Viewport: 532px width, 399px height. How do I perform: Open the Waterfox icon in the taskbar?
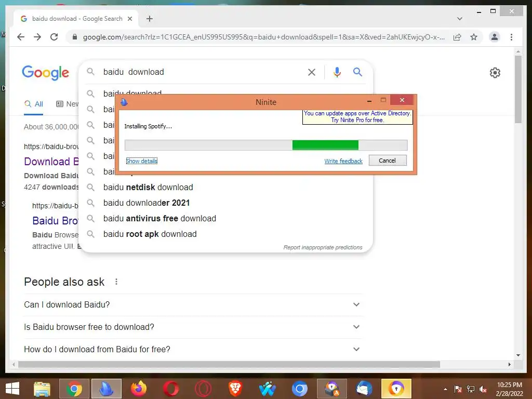[268, 389]
